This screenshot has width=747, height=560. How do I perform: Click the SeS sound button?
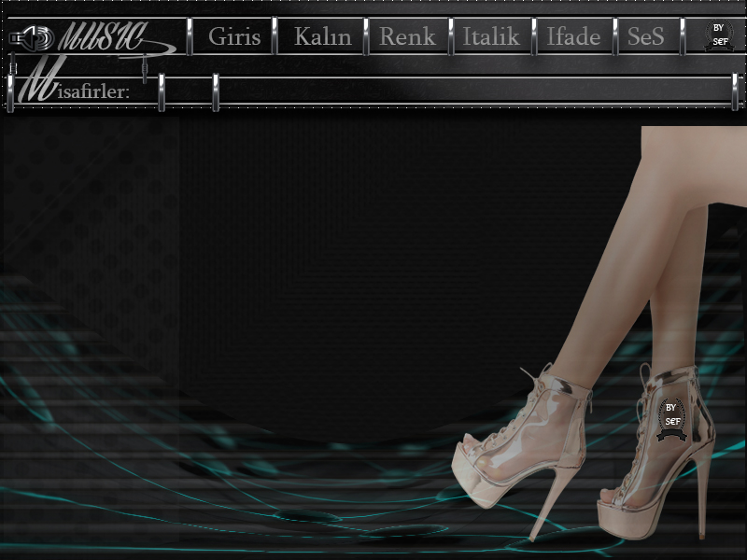pyautogui.click(x=647, y=36)
